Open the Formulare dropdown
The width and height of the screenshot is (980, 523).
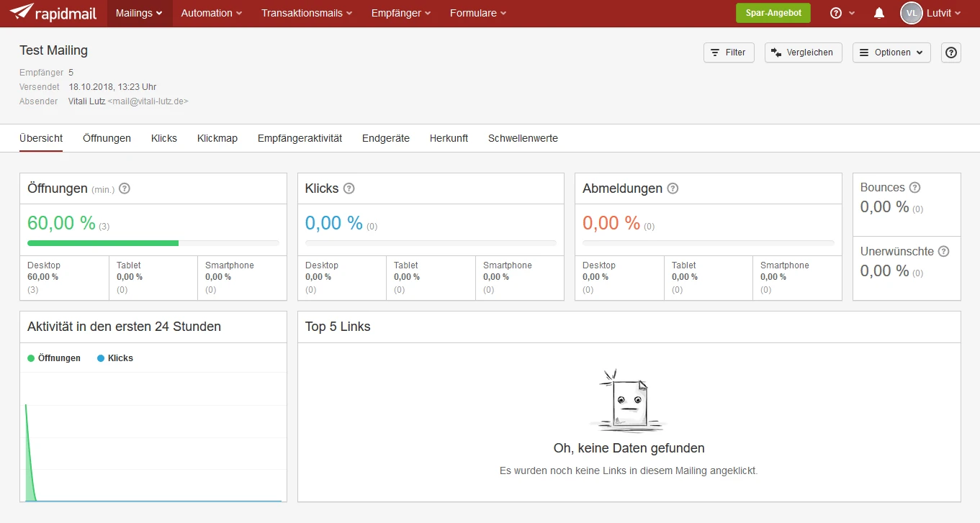477,12
